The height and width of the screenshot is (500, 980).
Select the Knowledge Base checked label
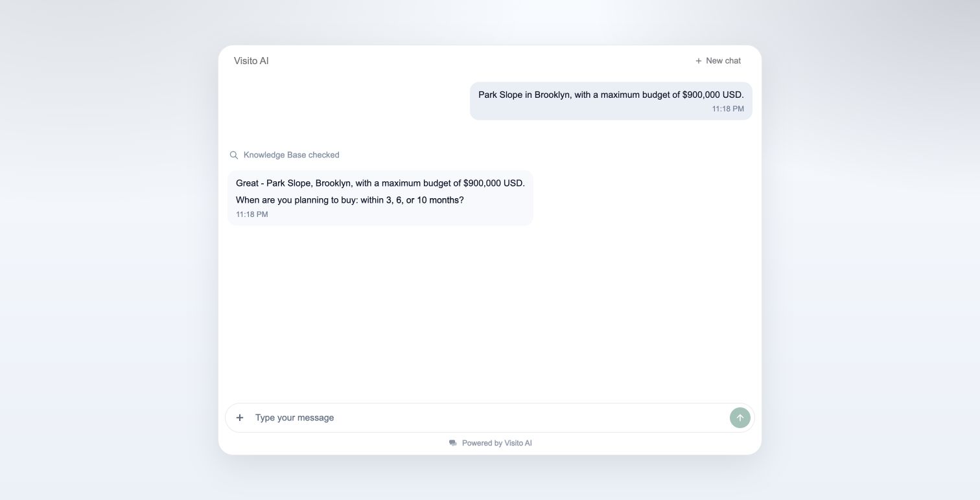(292, 155)
